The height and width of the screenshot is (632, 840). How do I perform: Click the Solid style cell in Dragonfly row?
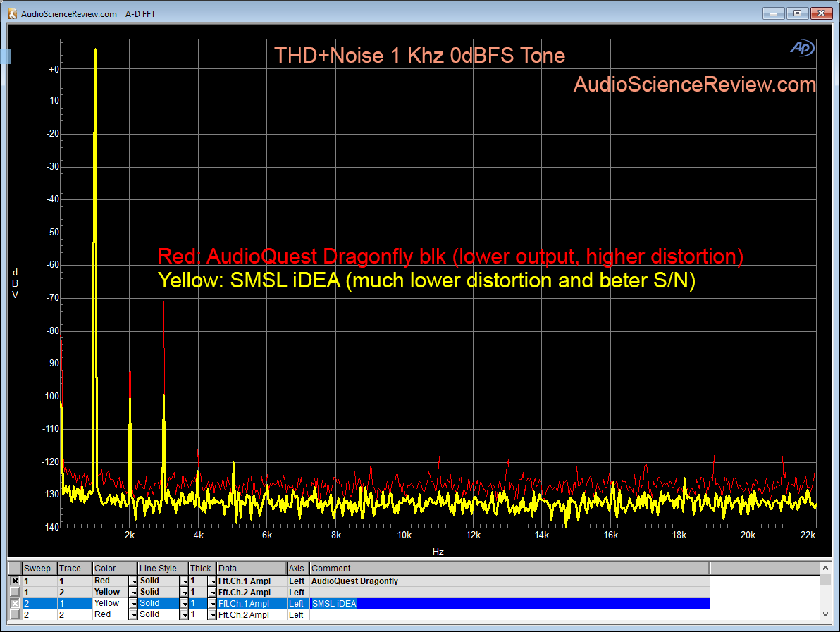[x=159, y=581]
